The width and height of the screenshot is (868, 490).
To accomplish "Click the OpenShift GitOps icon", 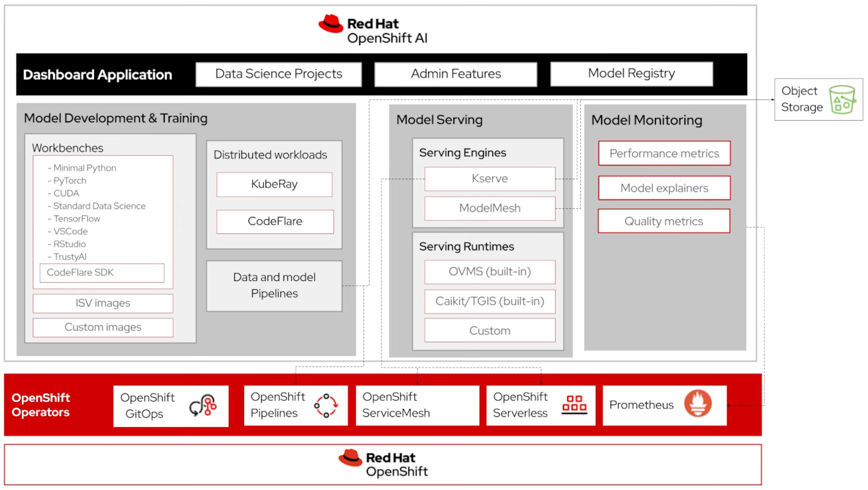I will tap(203, 405).
